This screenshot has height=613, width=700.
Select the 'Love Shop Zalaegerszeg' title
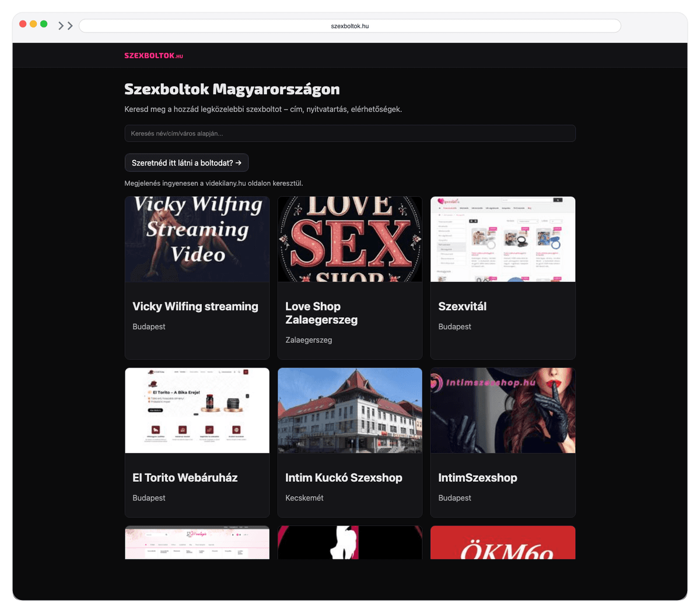(321, 313)
